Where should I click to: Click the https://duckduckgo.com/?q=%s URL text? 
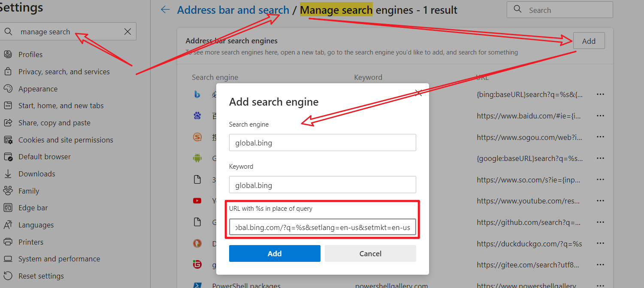click(x=529, y=243)
